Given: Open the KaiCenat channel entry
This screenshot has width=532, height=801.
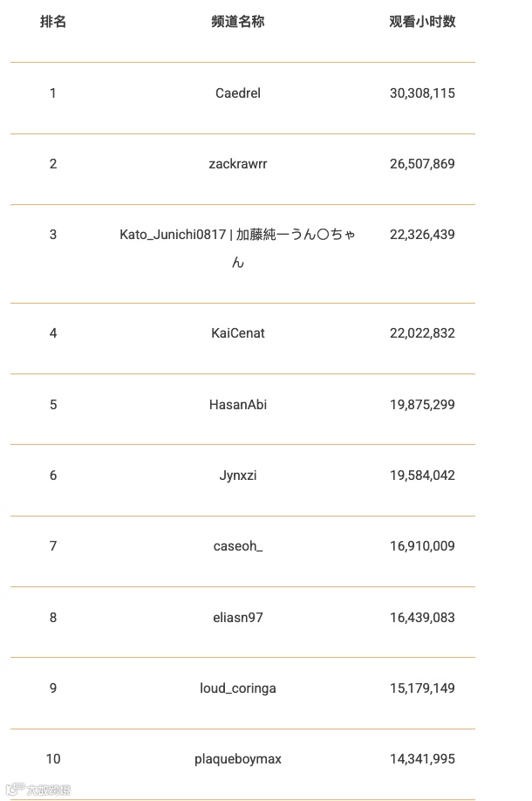Looking at the screenshot, I should (238, 333).
